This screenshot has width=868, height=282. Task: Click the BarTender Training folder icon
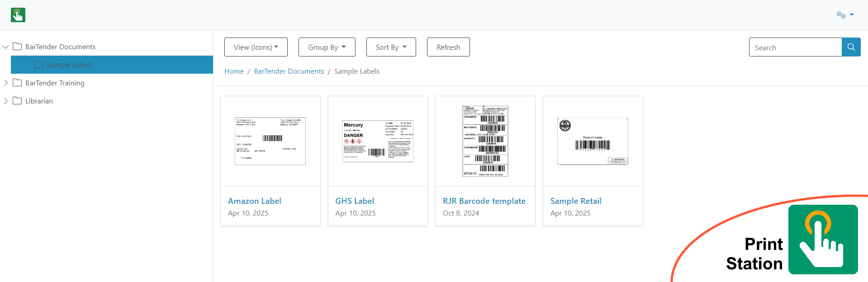coord(17,83)
